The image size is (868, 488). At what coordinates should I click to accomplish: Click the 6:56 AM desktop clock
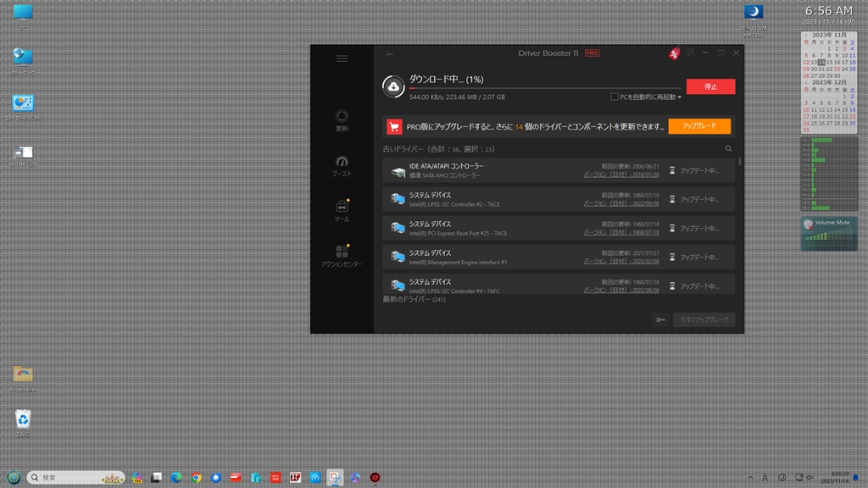pyautogui.click(x=828, y=11)
